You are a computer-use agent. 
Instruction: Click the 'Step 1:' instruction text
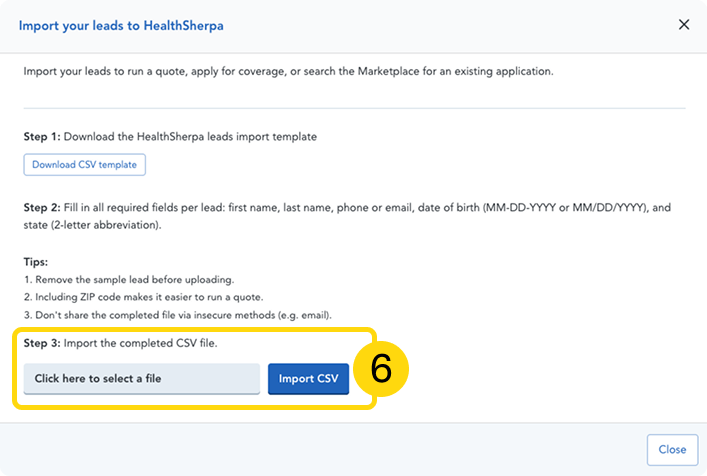[170, 137]
